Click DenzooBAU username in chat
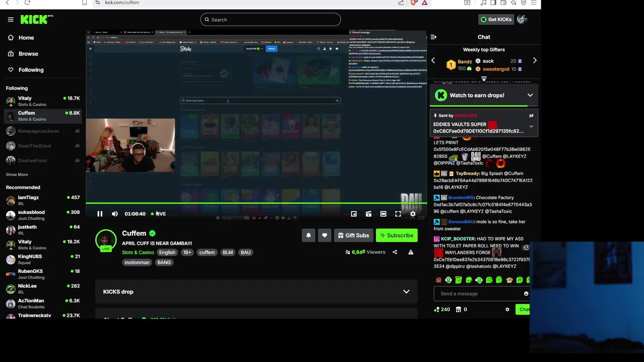The height and width of the screenshot is (362, 644). pyautogui.click(x=461, y=222)
